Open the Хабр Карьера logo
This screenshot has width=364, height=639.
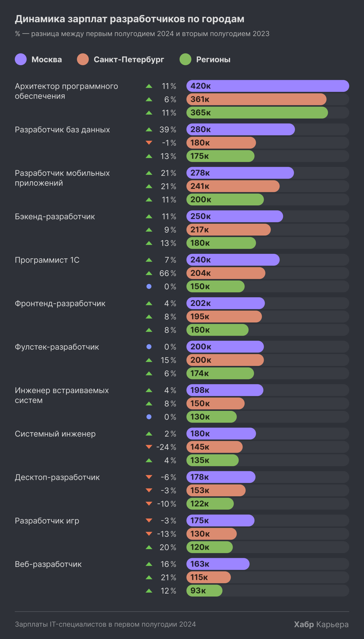321,624
